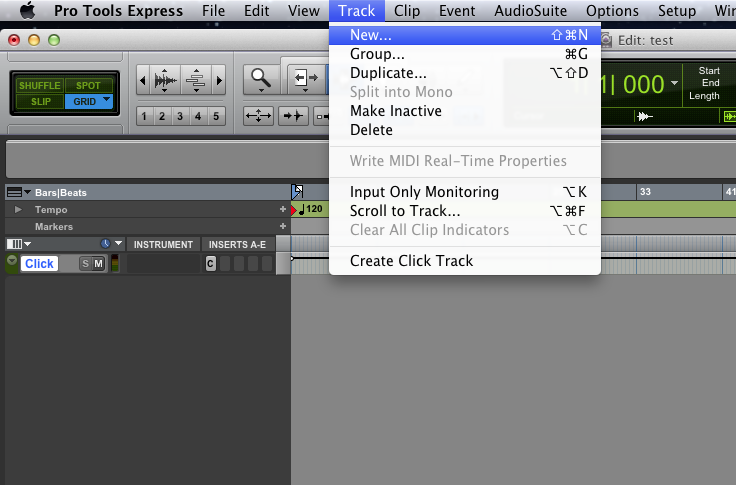Expand the Tempo ruler
The width and height of the screenshot is (736, 485).
pyautogui.click(x=17, y=210)
